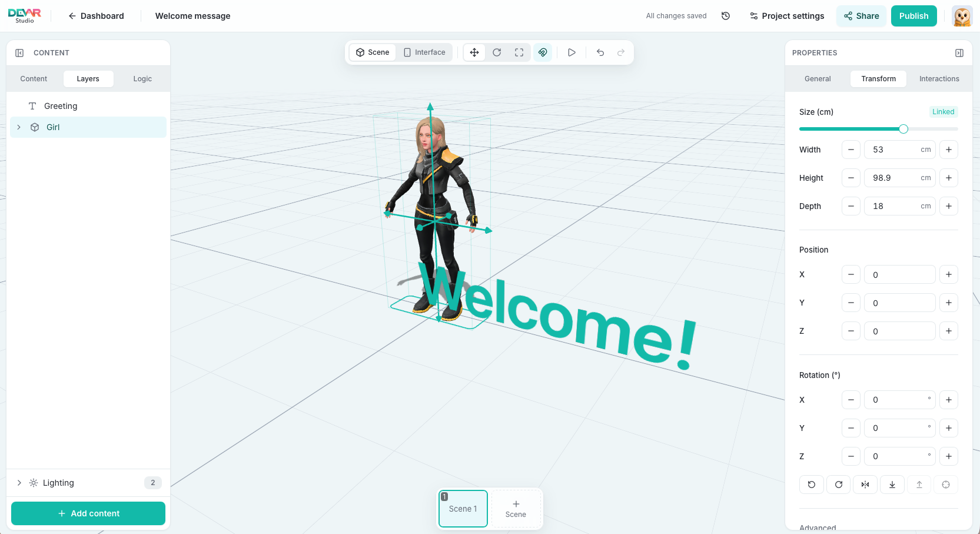Image resolution: width=980 pixels, height=534 pixels.
Task: Open the Content tab
Action: [34, 79]
